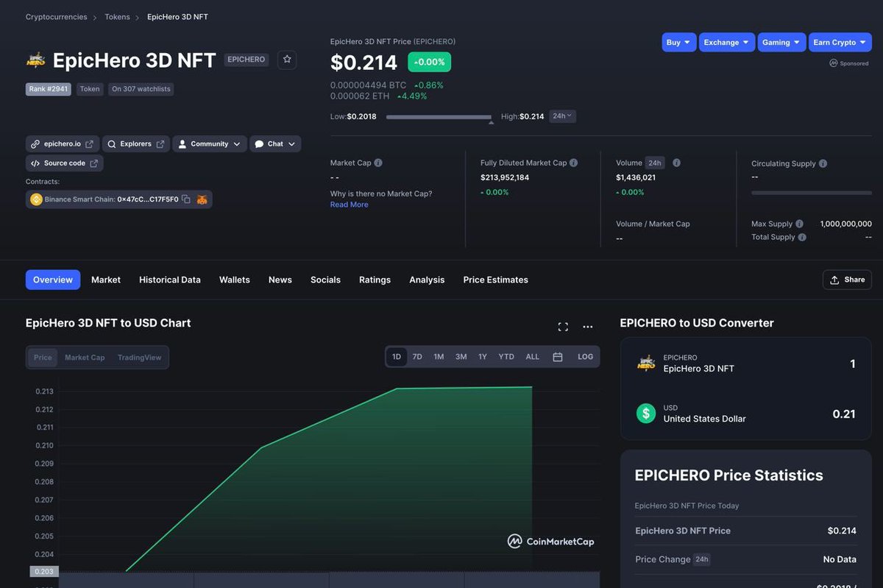Open the Socials tab
This screenshot has width=883, height=588.
click(325, 280)
